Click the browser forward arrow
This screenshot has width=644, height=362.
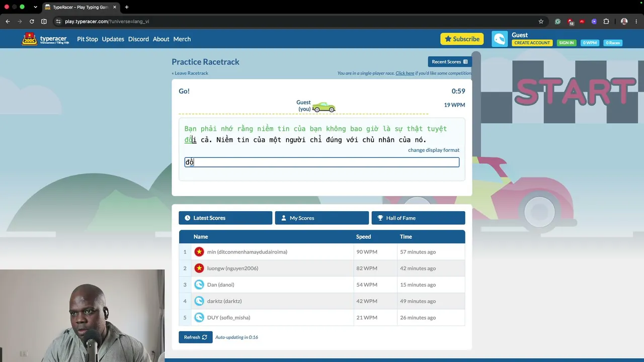coord(20,22)
